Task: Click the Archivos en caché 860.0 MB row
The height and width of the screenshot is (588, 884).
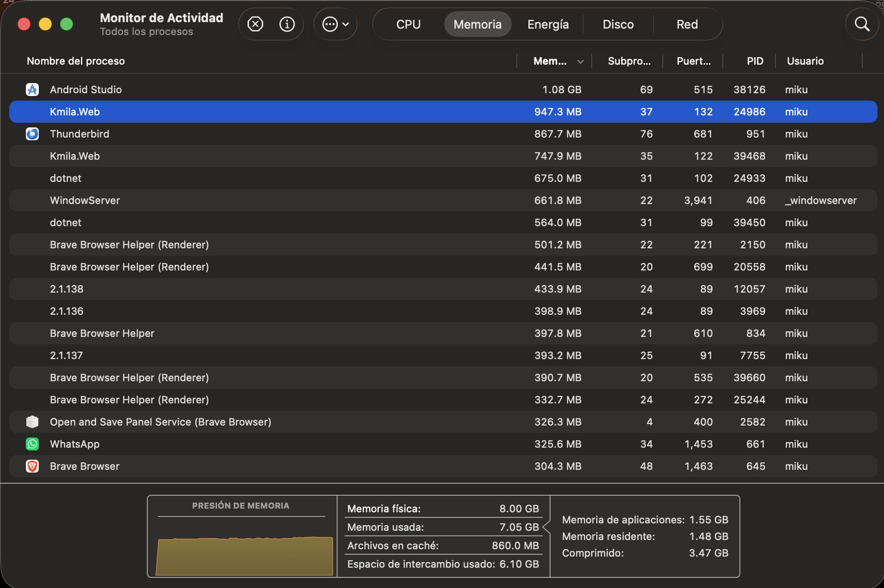Action: pos(443,546)
